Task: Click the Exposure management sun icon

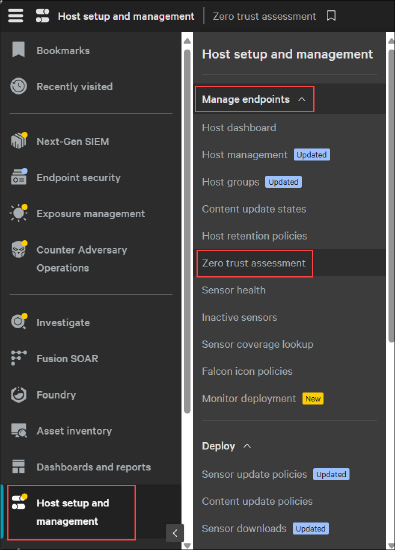Action: point(19,213)
